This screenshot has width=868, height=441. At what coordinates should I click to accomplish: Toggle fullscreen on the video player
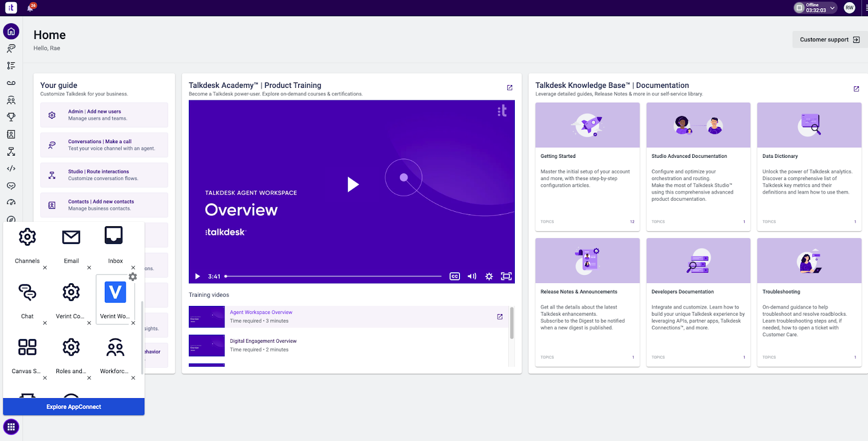(x=506, y=276)
